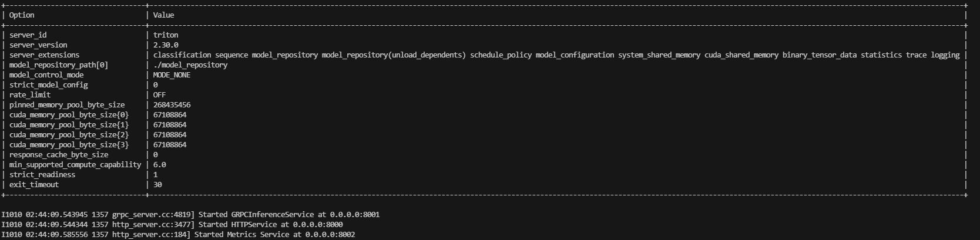
Task: Click the 0.0.0.0:8001 GRPC address
Action: pos(355,215)
